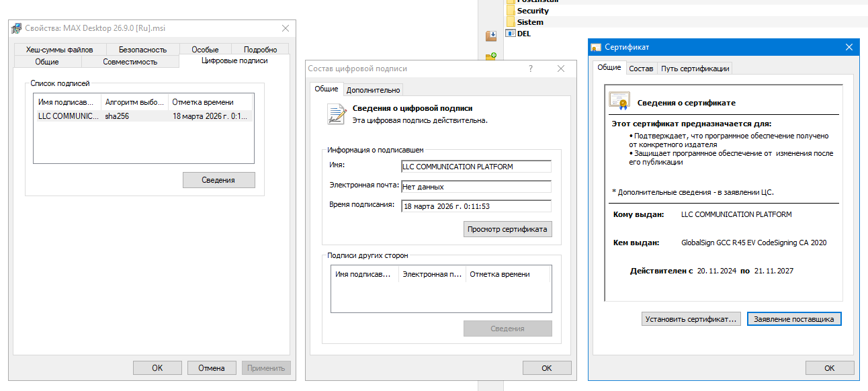This screenshot has width=868, height=391.
Task: Select the Sistem folder in background window
Action: point(530,22)
